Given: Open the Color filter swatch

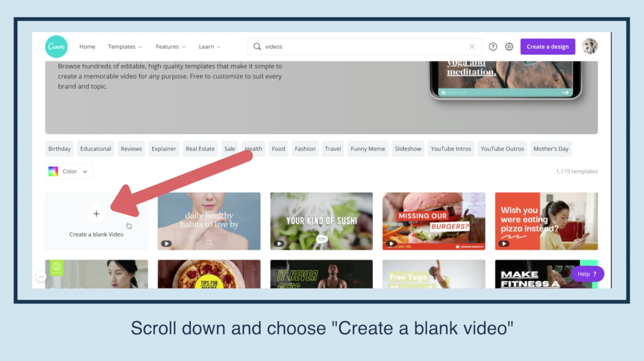Looking at the screenshot, I should tap(53, 172).
